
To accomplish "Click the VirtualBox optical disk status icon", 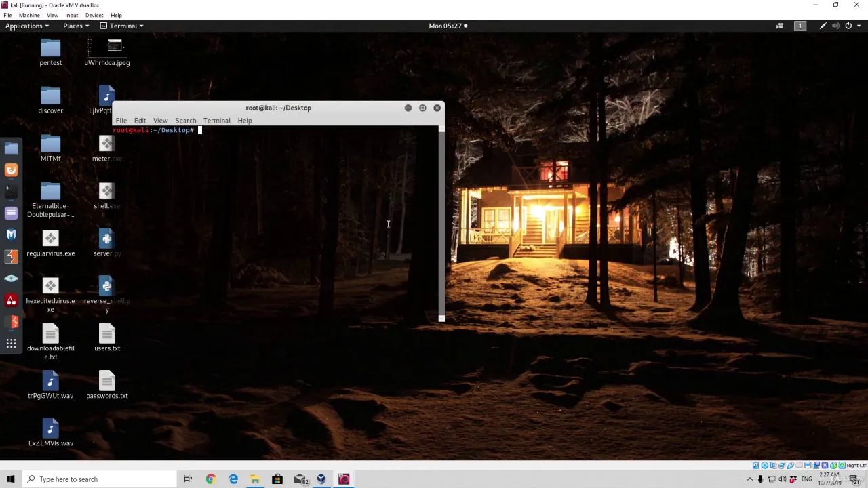I will click(x=765, y=465).
